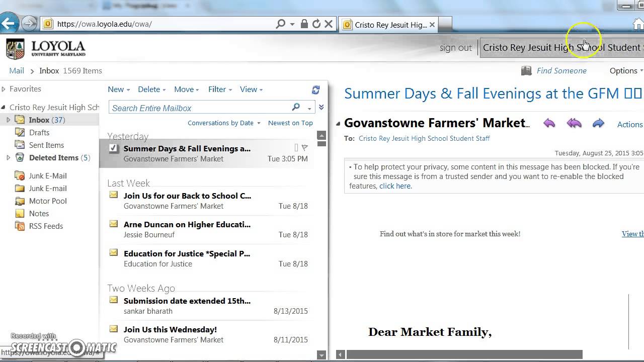Image resolution: width=644 pixels, height=362 pixels.
Task: Collapse Cristo Rey Jesuit High School mailbox tree
Action: (x=4, y=107)
